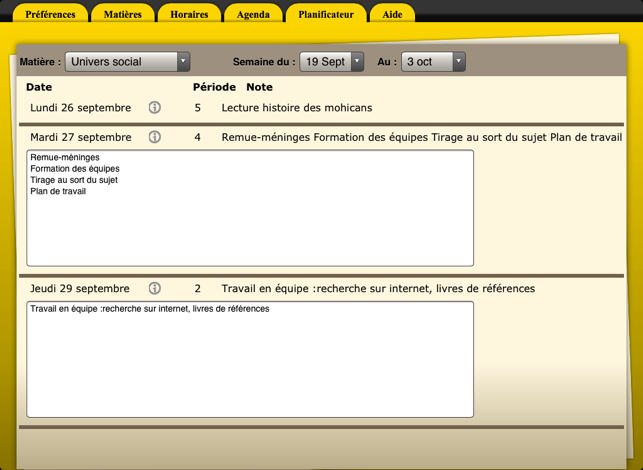Click the line Tirage au sort du sujet

click(74, 180)
